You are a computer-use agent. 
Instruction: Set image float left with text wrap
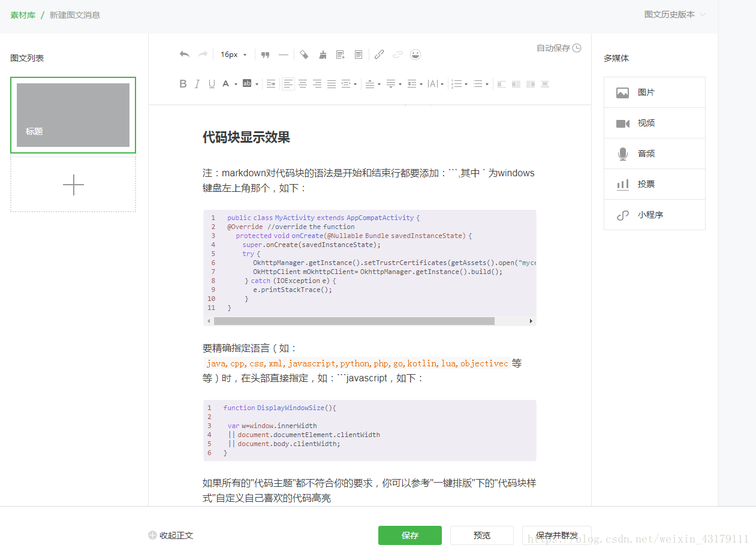516,84
